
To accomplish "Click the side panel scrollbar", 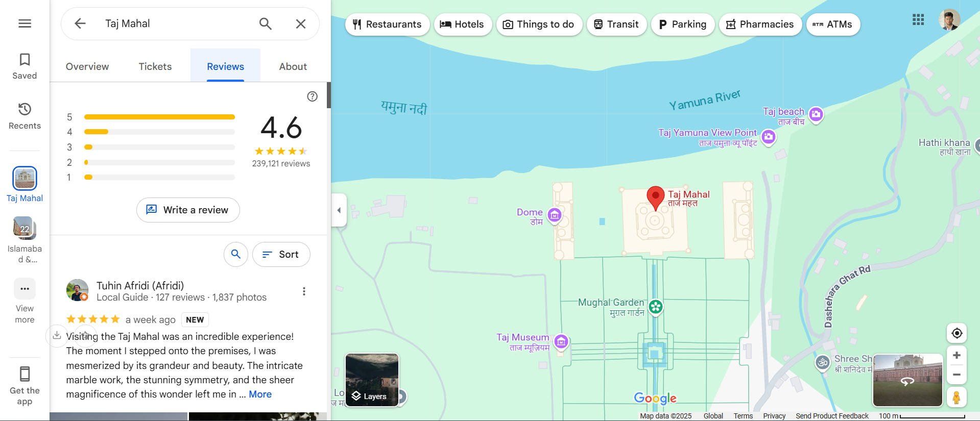I will pos(329,95).
